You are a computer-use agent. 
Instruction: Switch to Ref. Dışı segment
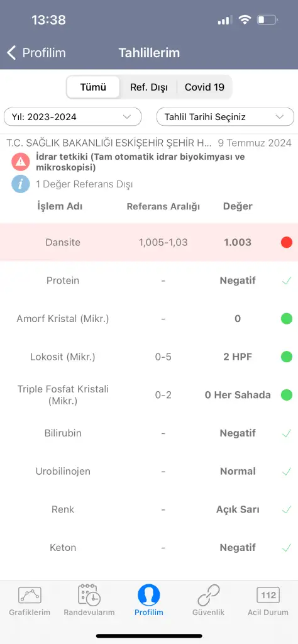[x=148, y=87]
